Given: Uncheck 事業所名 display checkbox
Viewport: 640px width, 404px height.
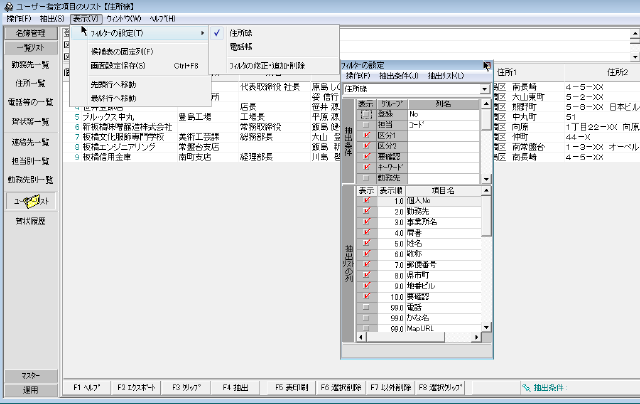Looking at the screenshot, I should coord(366,222).
